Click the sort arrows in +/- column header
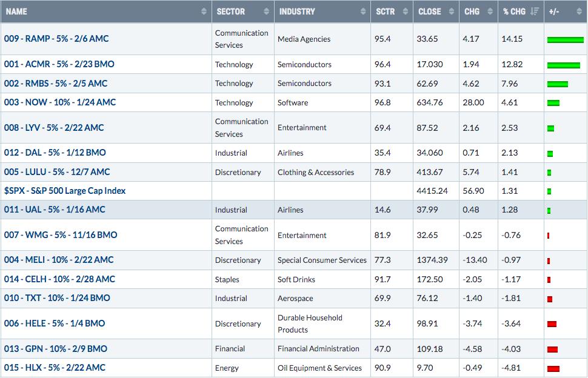This screenshot has width=588, height=378. click(579, 12)
